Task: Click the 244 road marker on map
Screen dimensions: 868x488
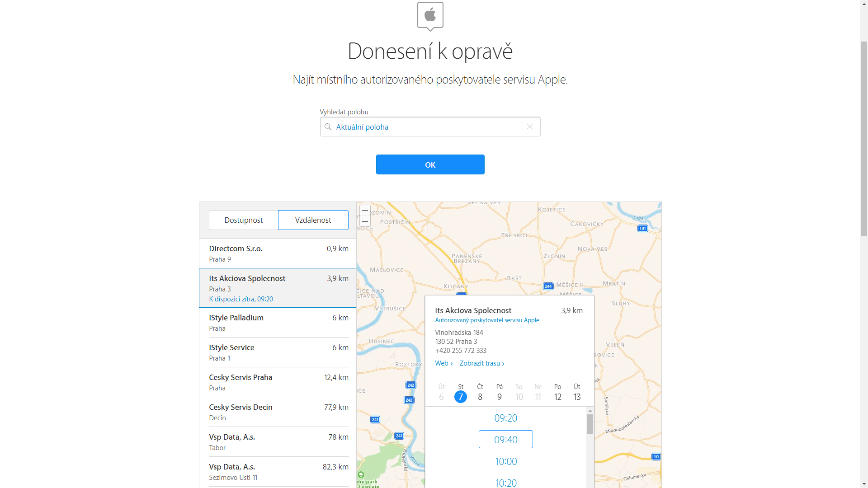Action: (x=548, y=286)
